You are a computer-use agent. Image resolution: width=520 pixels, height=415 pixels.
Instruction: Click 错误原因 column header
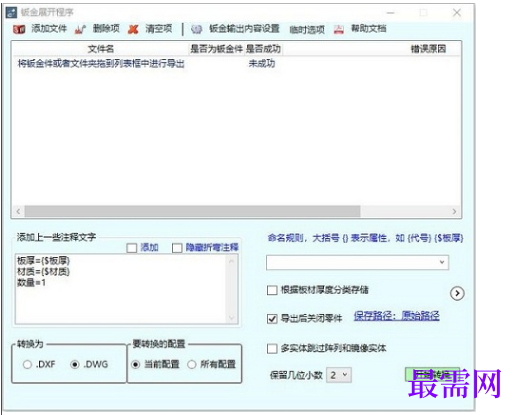click(428, 49)
